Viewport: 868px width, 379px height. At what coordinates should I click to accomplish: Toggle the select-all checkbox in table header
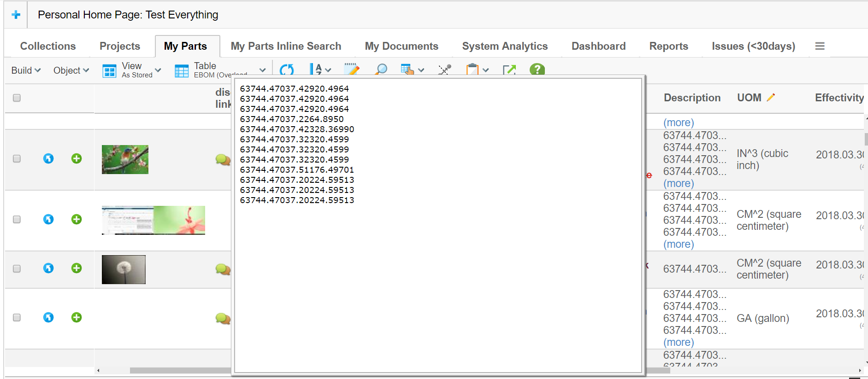pyautogui.click(x=17, y=98)
